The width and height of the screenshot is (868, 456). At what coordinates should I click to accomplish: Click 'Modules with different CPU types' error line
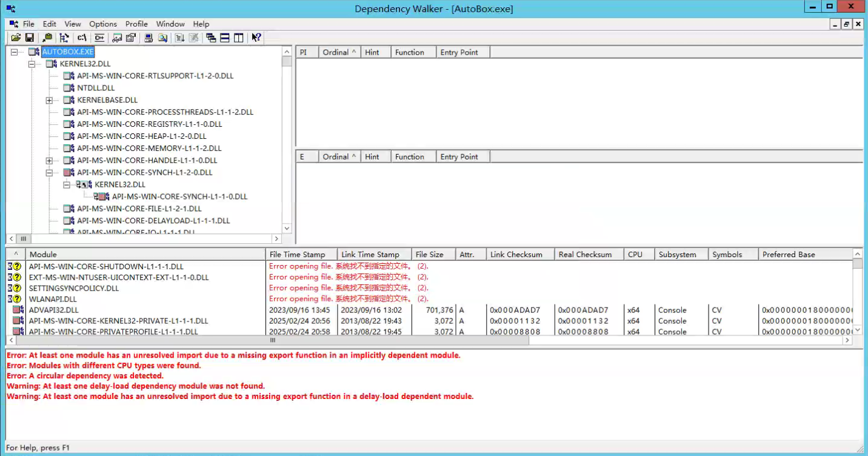click(x=104, y=366)
